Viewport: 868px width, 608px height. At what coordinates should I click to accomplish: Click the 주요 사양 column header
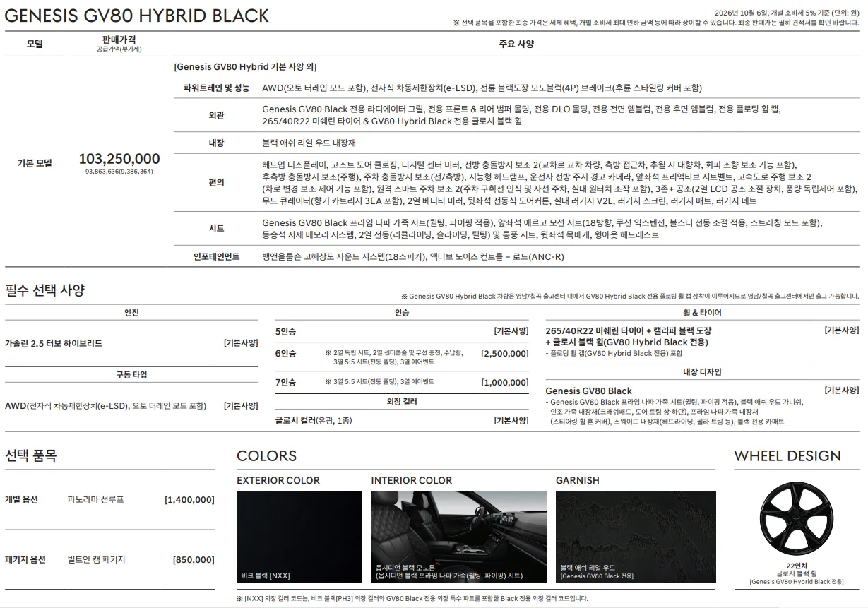[516, 44]
